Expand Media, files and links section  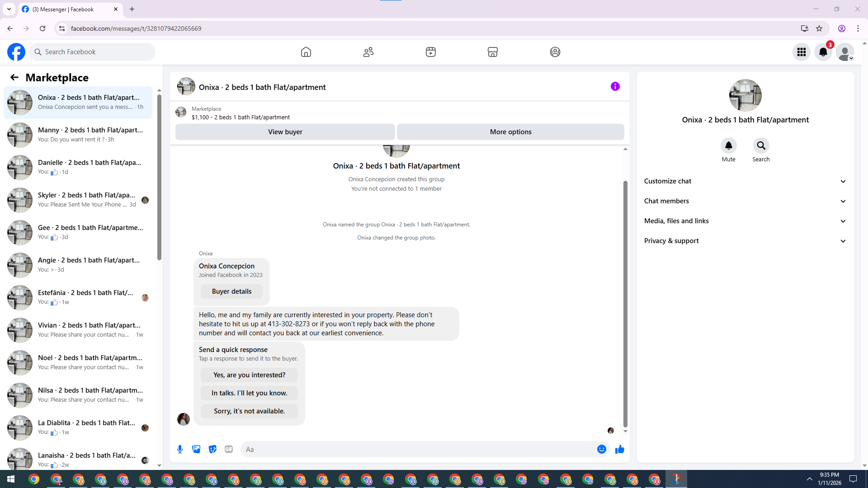pos(745,221)
